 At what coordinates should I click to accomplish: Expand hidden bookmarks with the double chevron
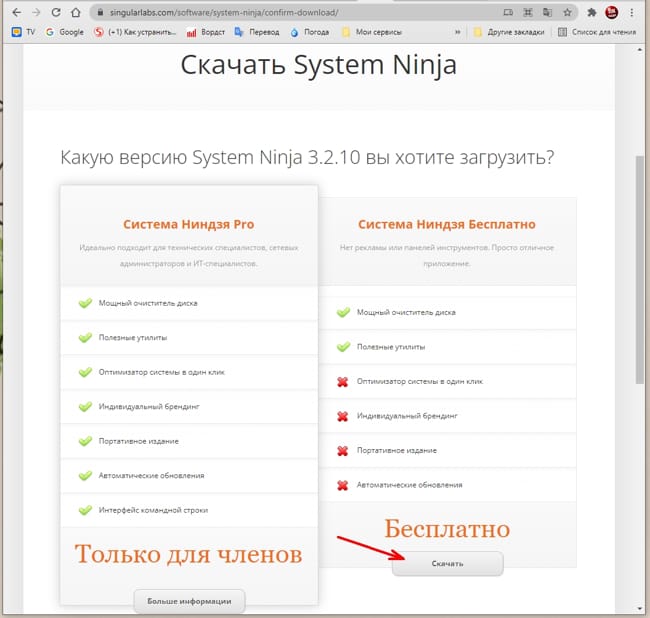(458, 32)
